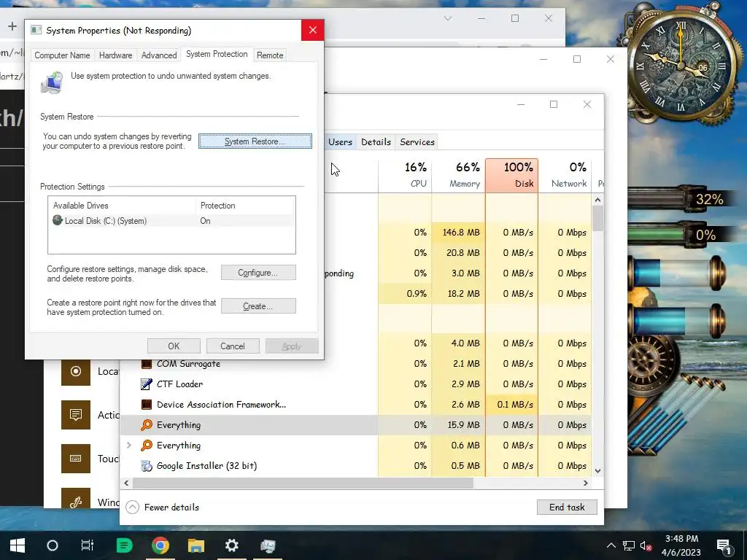Screen dimensions: 747x560
Task: Select the COM Surrogate process row
Action: click(355, 364)
